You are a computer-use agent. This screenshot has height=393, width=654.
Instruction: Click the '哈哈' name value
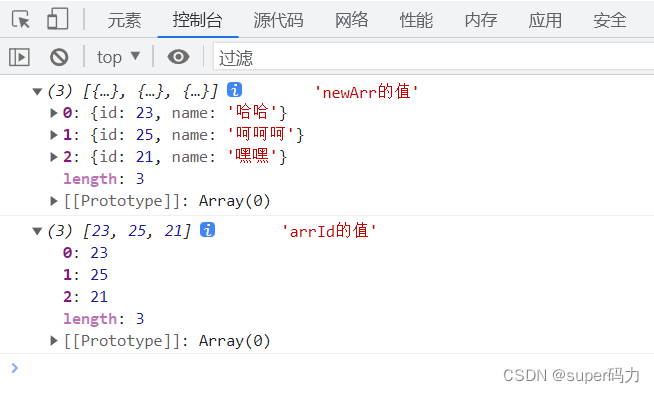point(252,112)
